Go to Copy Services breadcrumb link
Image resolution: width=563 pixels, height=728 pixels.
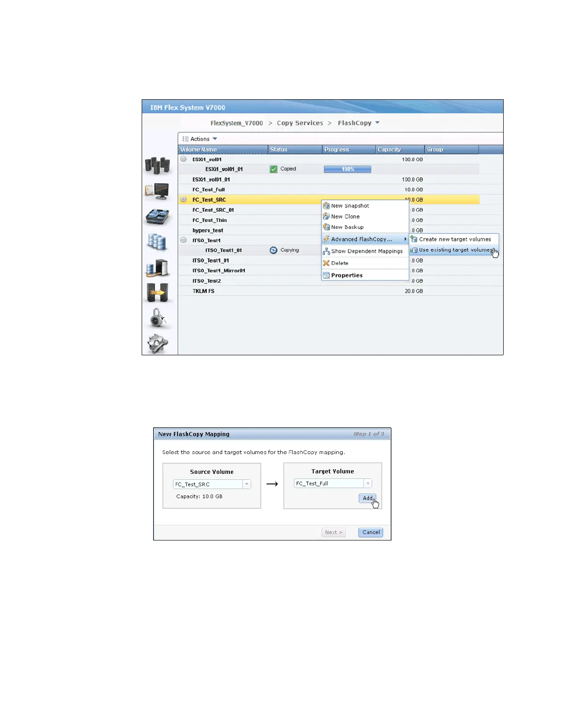coord(300,123)
